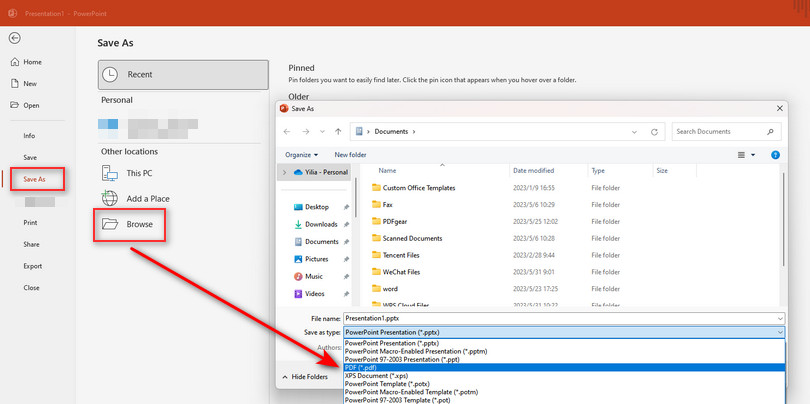Image resolution: width=810 pixels, height=404 pixels.
Task: Select Custom Office Templates folder
Action: point(414,188)
